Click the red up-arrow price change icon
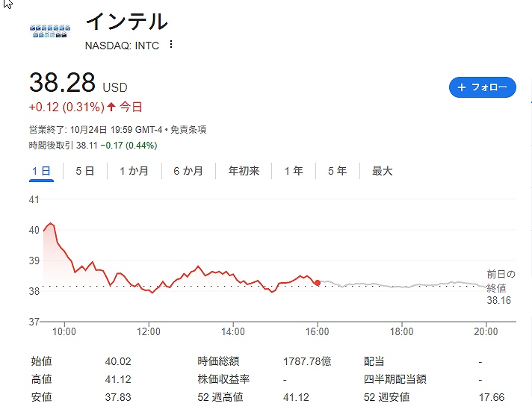 point(112,107)
